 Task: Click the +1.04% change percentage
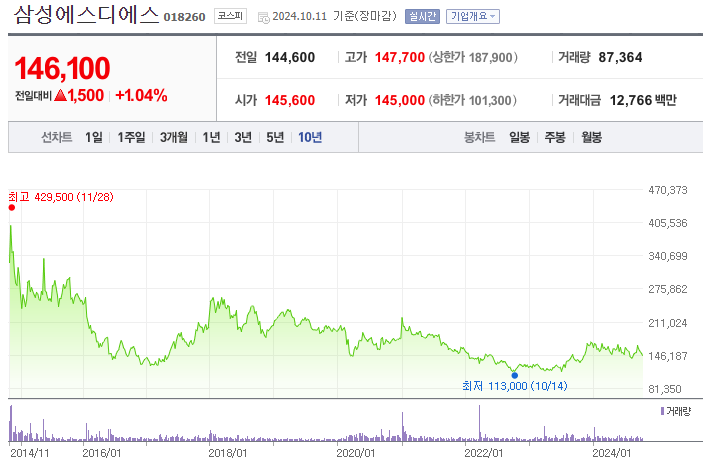[141, 95]
